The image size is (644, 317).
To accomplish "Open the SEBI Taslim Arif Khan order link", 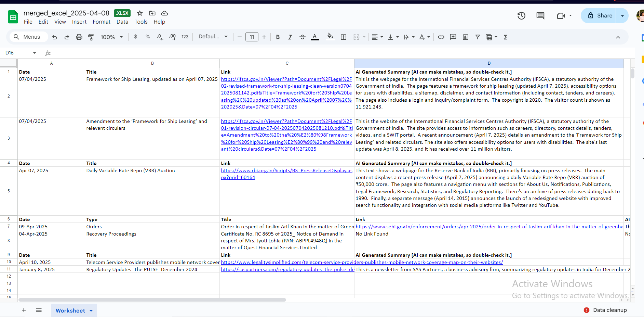I will click(489, 227).
